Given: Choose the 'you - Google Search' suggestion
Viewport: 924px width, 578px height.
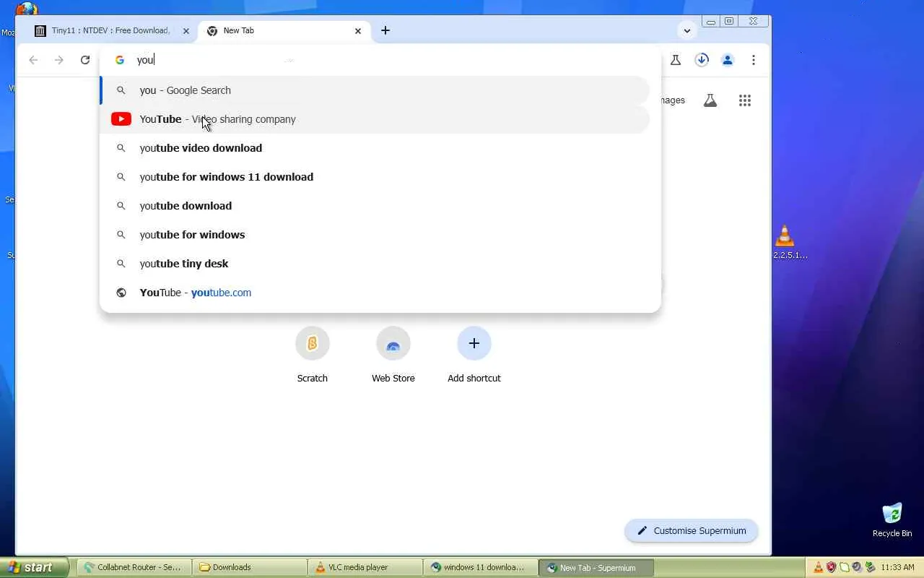Looking at the screenshot, I should 375,90.
